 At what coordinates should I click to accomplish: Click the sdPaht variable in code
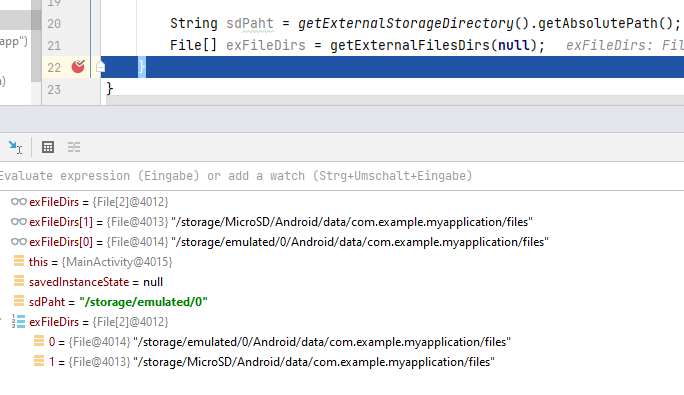(250, 23)
